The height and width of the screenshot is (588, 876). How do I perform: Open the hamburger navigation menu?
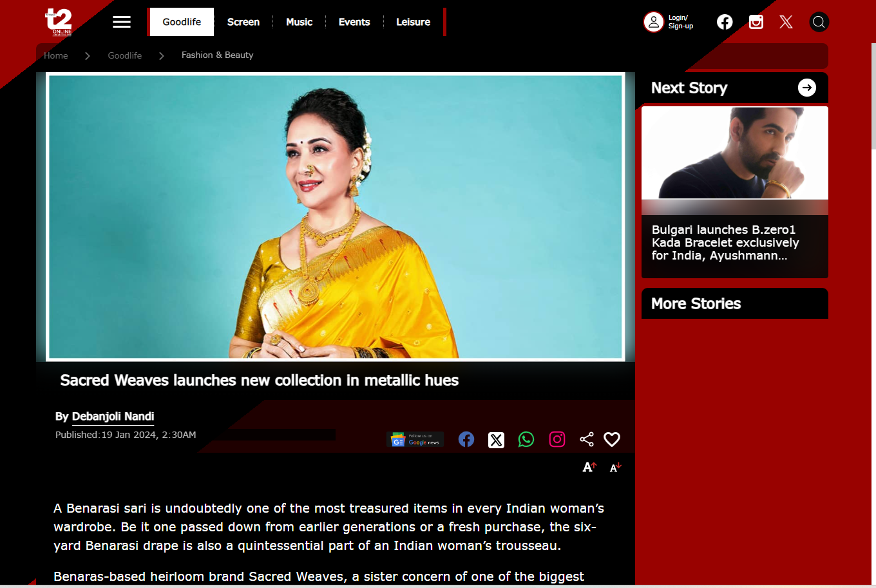point(122,22)
